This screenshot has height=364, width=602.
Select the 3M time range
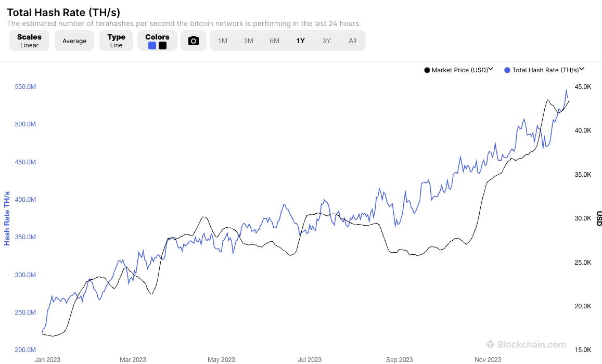tap(248, 41)
